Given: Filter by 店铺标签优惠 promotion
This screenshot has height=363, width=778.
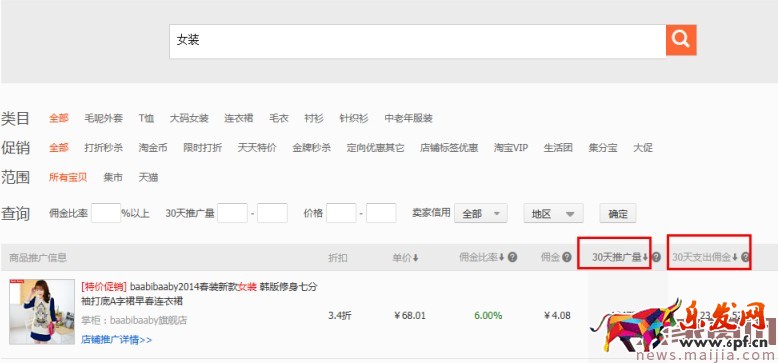Looking at the screenshot, I should (x=449, y=147).
